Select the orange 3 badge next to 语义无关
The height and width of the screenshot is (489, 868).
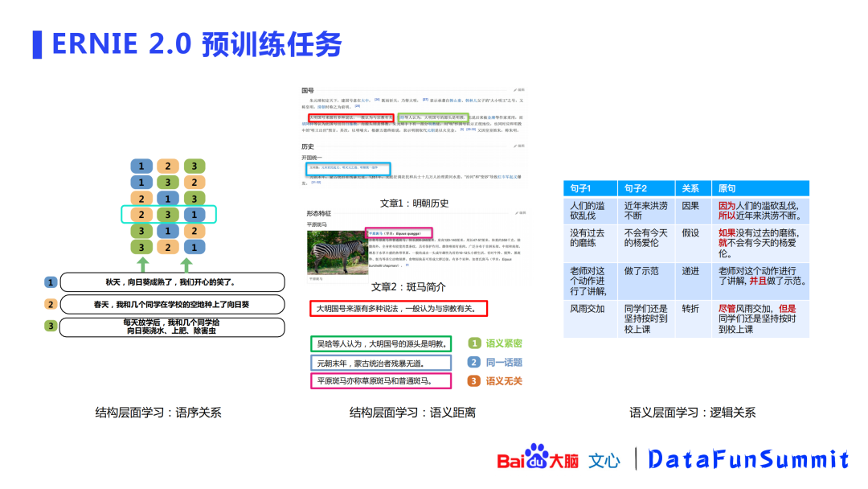click(474, 381)
